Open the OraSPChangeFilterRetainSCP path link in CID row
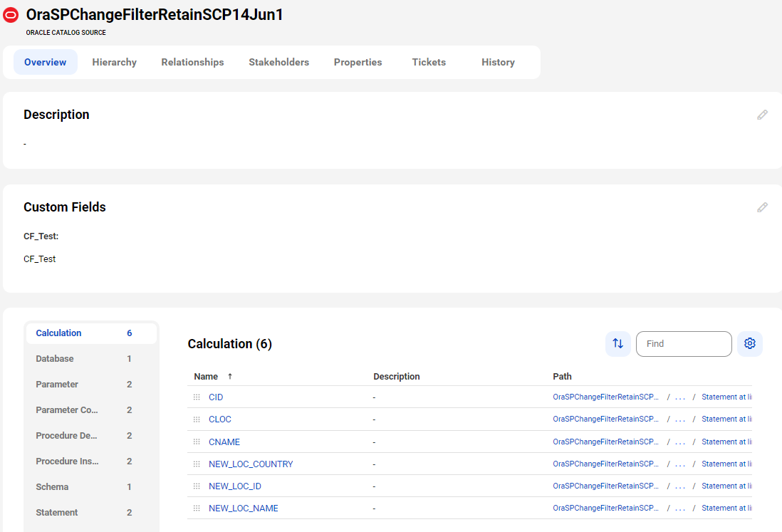Image resolution: width=782 pixels, height=532 pixels. 605,397
